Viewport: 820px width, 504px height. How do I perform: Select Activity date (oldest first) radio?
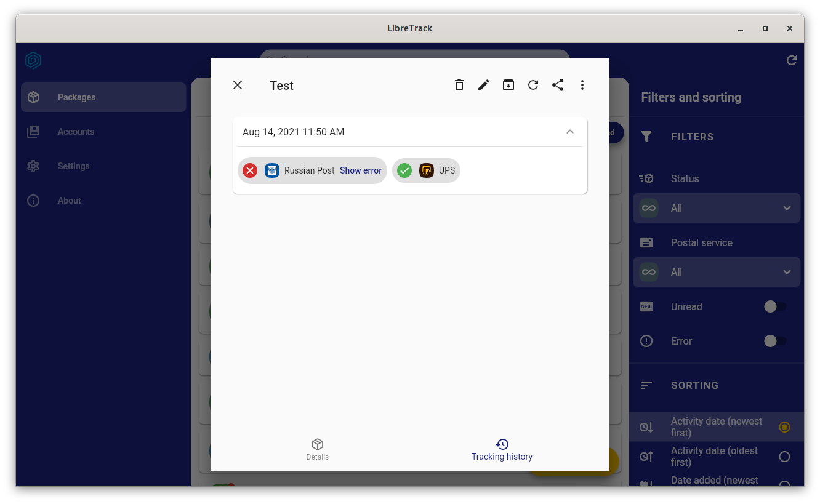click(x=784, y=457)
